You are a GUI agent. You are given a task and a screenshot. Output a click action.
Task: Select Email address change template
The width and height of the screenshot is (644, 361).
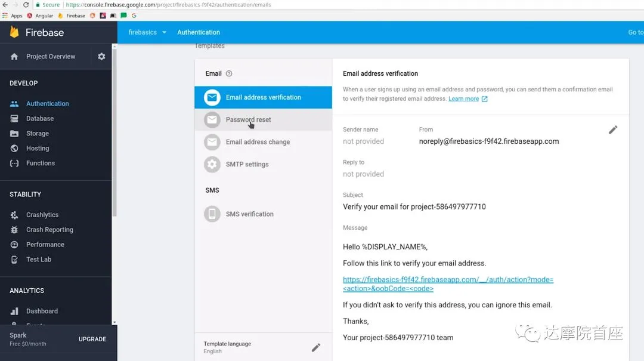[264, 142]
